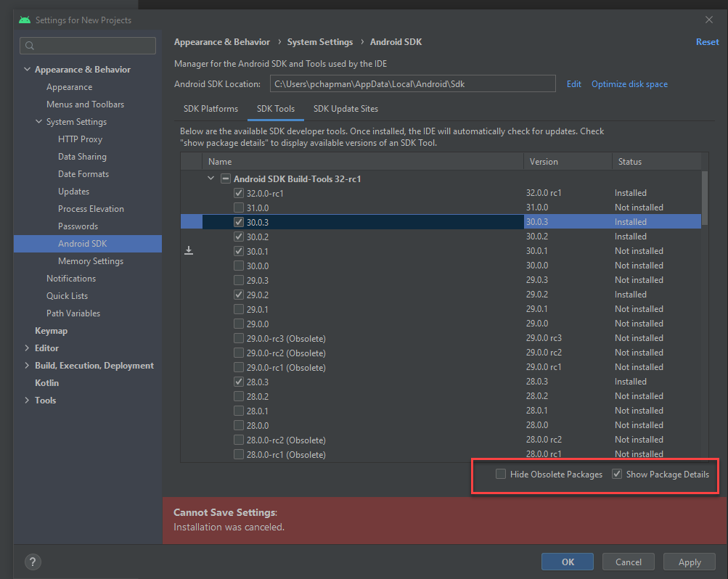Click the search magnifier icon in sidebar
728x579 pixels.
[30, 46]
